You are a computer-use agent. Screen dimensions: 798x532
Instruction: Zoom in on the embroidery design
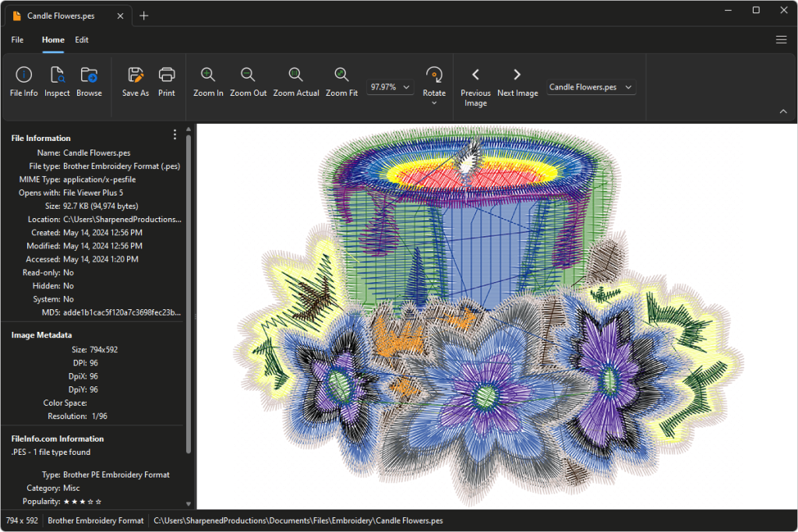(207, 81)
